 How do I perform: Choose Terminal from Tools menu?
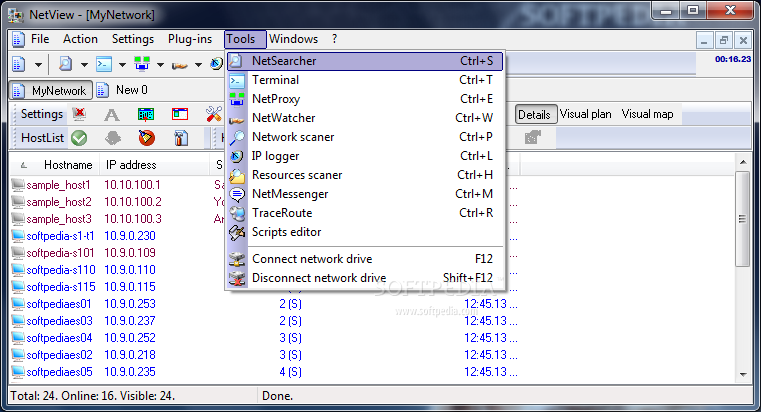click(365, 80)
